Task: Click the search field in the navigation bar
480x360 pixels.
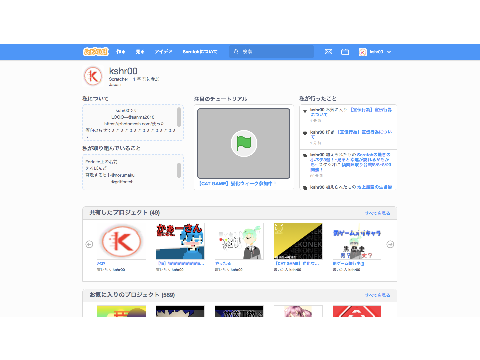Action: coord(271,52)
